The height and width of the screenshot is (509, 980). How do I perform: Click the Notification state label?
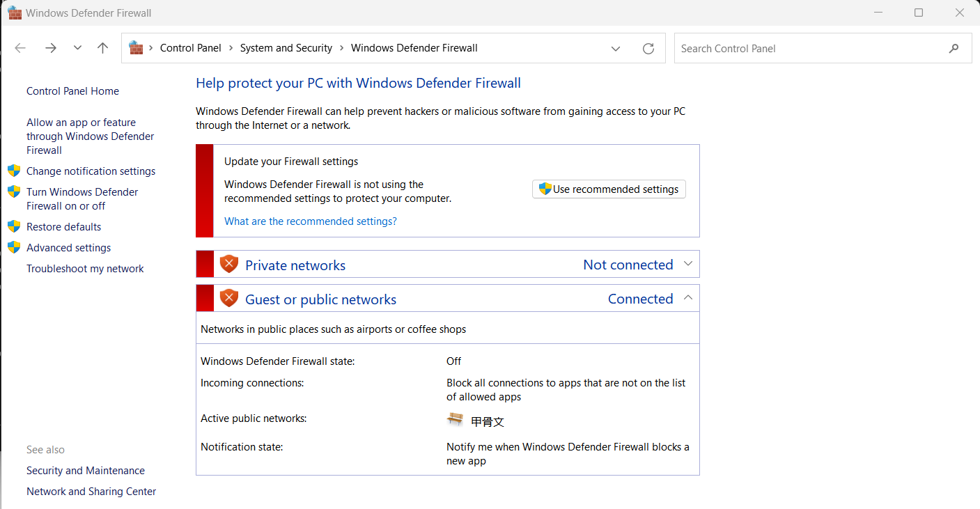(x=242, y=447)
